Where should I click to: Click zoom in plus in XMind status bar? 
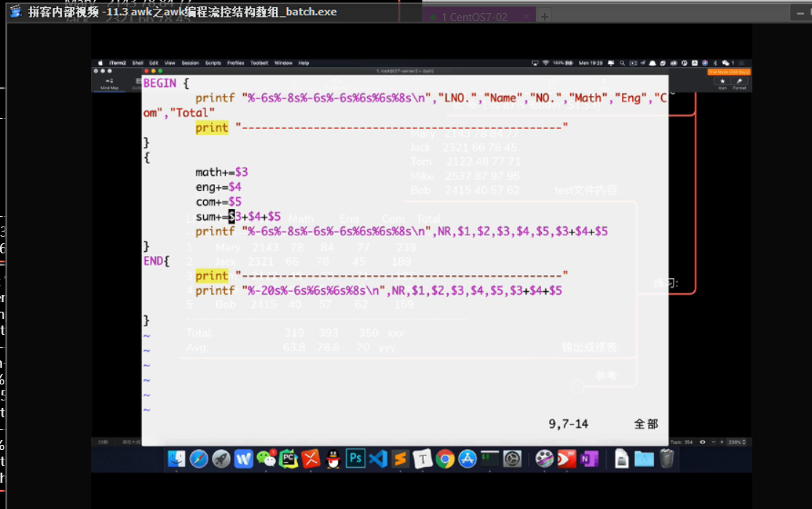722,442
